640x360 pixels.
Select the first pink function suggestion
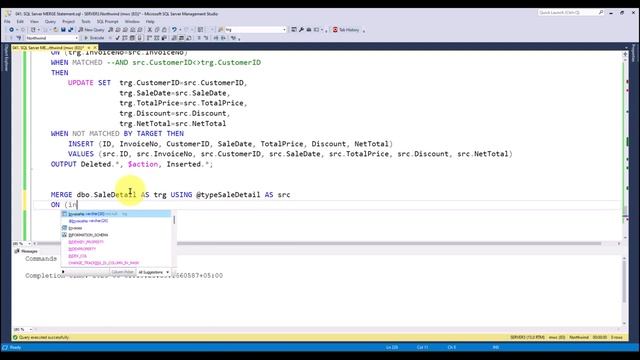click(x=116, y=242)
